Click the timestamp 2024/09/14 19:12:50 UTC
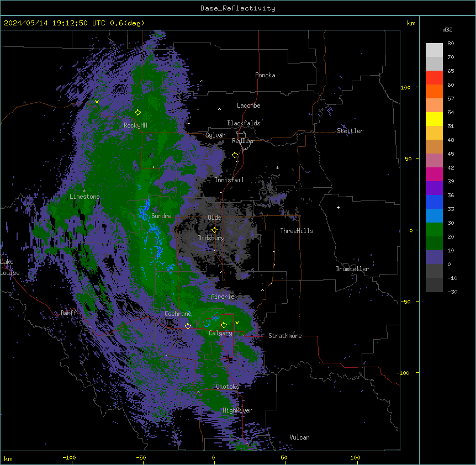The image size is (476, 465). (54, 23)
